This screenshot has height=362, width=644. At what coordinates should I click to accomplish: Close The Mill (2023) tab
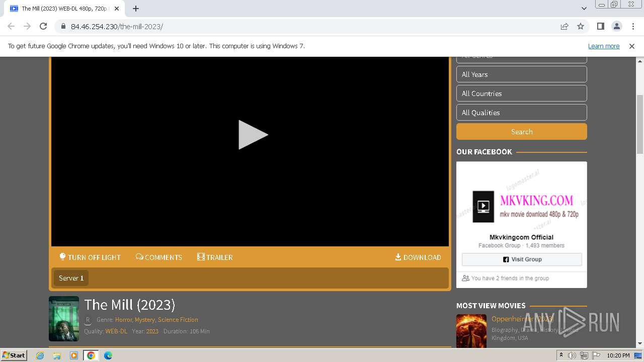(116, 9)
